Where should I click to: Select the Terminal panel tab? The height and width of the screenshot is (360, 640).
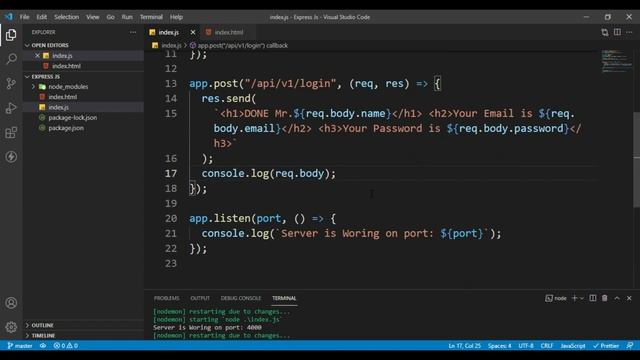point(284,298)
